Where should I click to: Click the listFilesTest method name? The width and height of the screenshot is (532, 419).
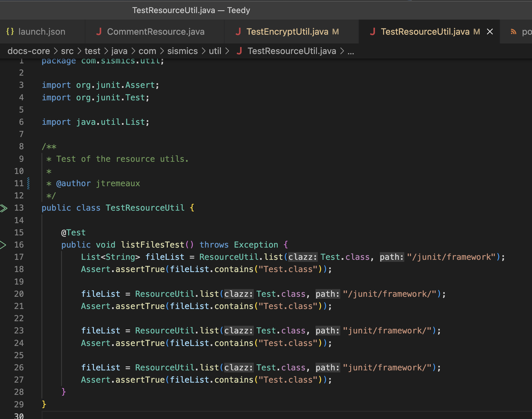pyautogui.click(x=152, y=245)
